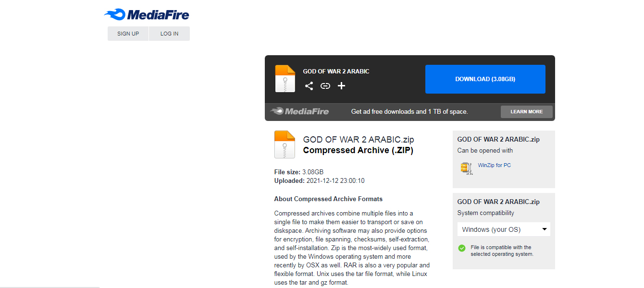Screen dimensions: 644x288
Task: Click the MediaFire logo in header
Action: (147, 15)
